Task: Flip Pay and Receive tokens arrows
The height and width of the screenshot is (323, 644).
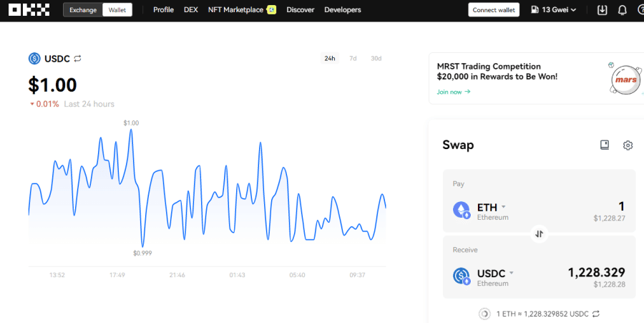Action: 540,233
